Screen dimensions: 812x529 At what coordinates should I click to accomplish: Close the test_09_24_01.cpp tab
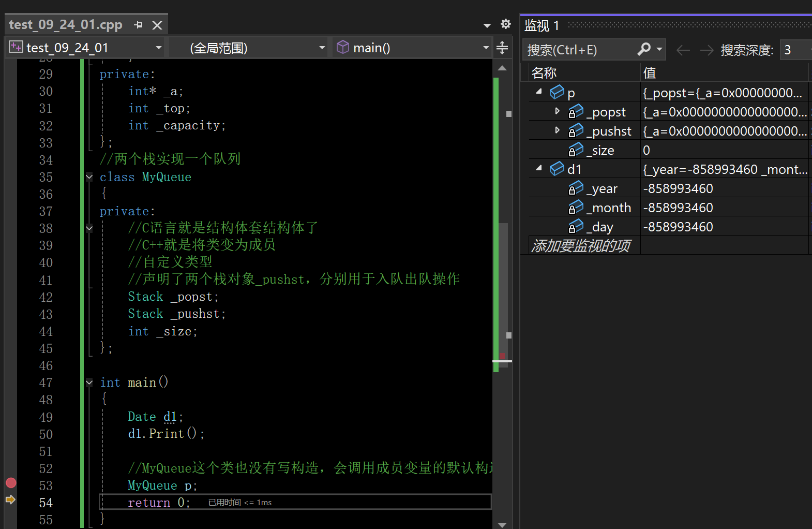[x=157, y=25]
